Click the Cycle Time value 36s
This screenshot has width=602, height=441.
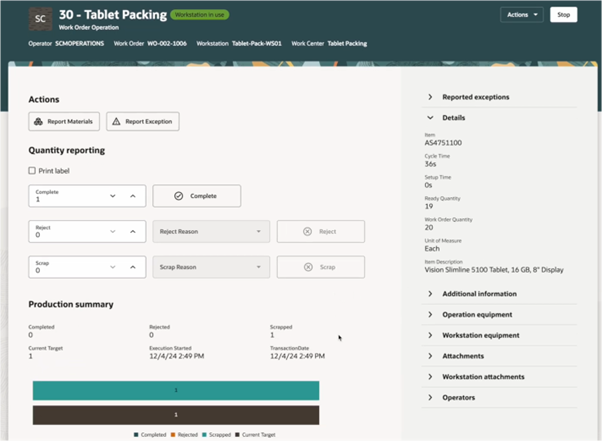pos(430,164)
